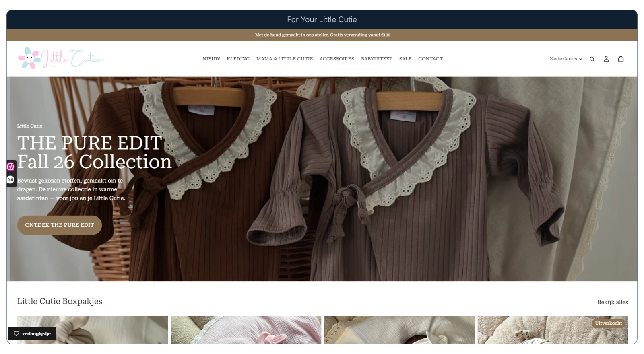Open the NIEUW menu item

pyautogui.click(x=211, y=59)
